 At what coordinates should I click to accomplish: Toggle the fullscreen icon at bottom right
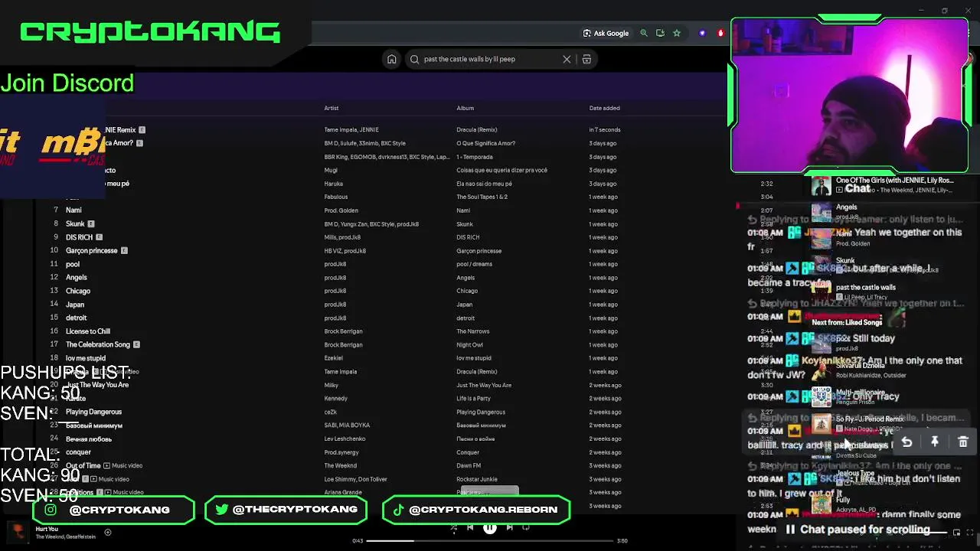pos(971,533)
